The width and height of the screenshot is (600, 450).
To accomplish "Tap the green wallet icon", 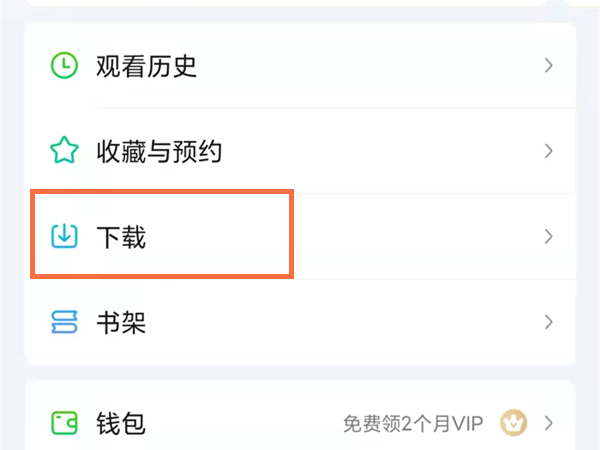I will point(64,422).
